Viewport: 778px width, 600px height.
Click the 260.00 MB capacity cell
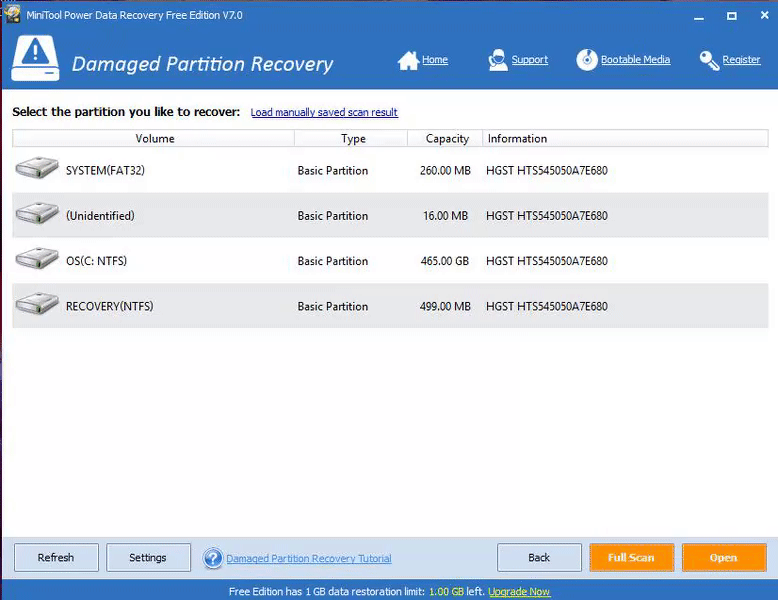[x=445, y=171]
